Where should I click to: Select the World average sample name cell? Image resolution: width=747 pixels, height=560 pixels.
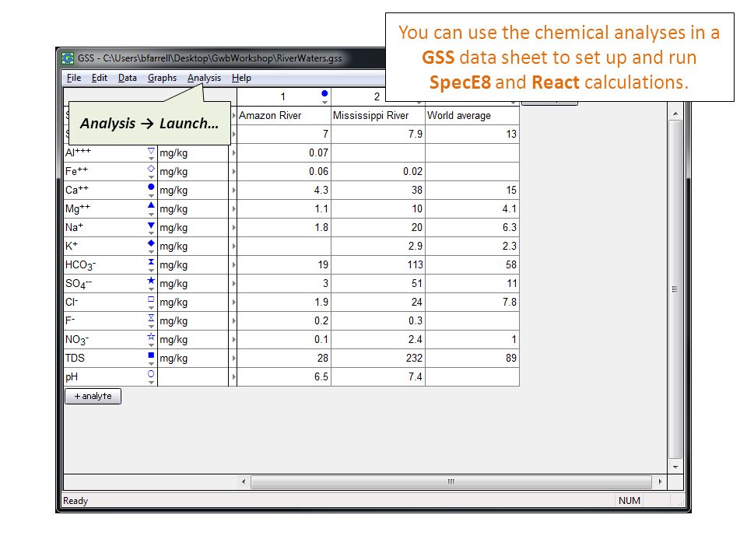(472, 115)
